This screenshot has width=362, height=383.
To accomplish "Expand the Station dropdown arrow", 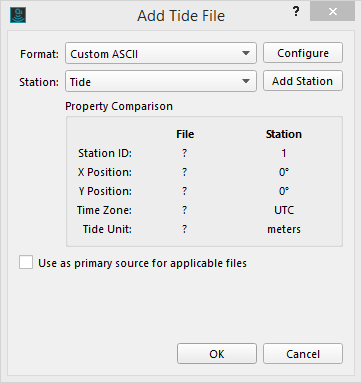I will 246,81.
